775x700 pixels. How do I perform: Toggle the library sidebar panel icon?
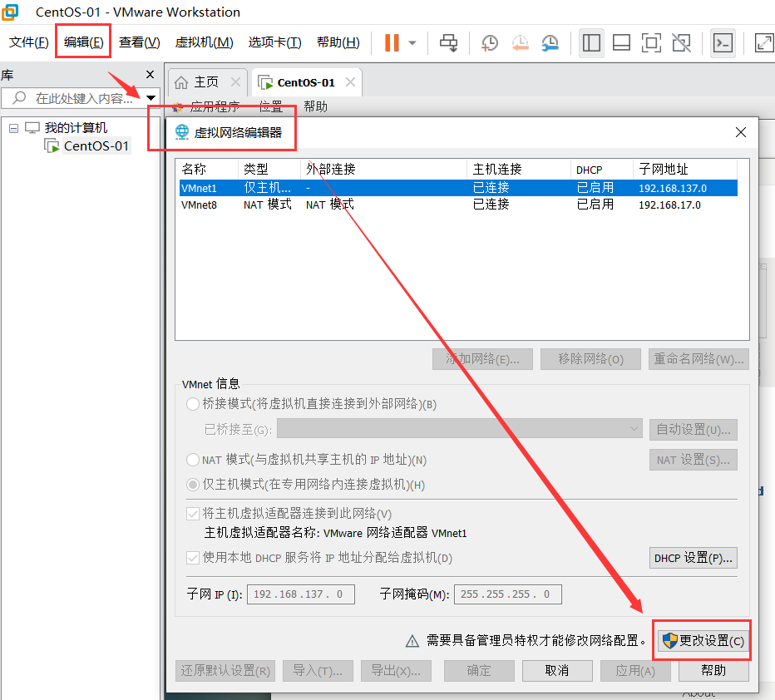pyautogui.click(x=591, y=43)
